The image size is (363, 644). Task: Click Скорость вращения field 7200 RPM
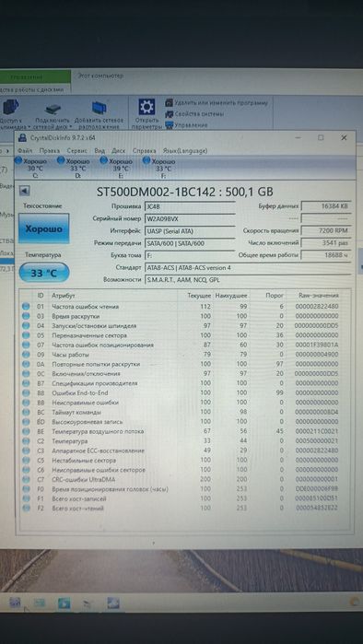coord(326,231)
